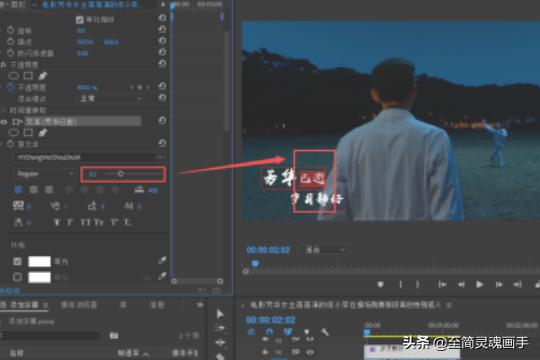This screenshot has width=540, height=360.
Task: Hide the Text layer with eye icon
Action: click(4, 122)
